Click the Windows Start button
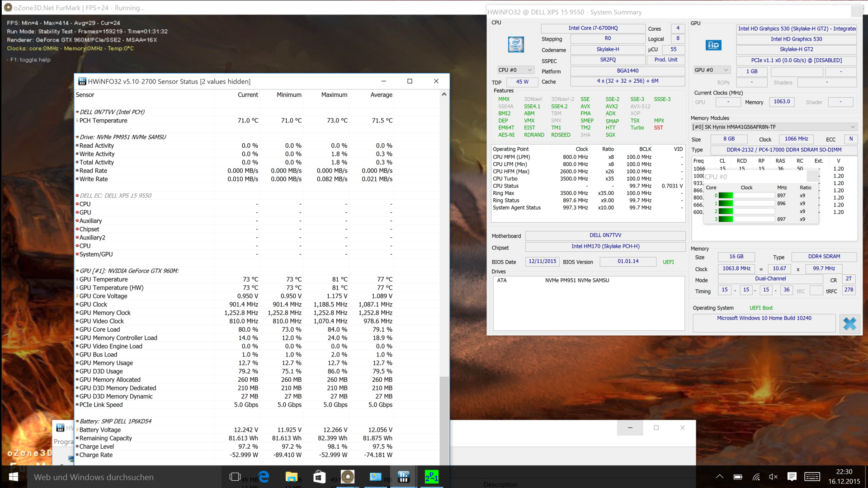Screen dimensions: 868x488 [x=14, y=477]
